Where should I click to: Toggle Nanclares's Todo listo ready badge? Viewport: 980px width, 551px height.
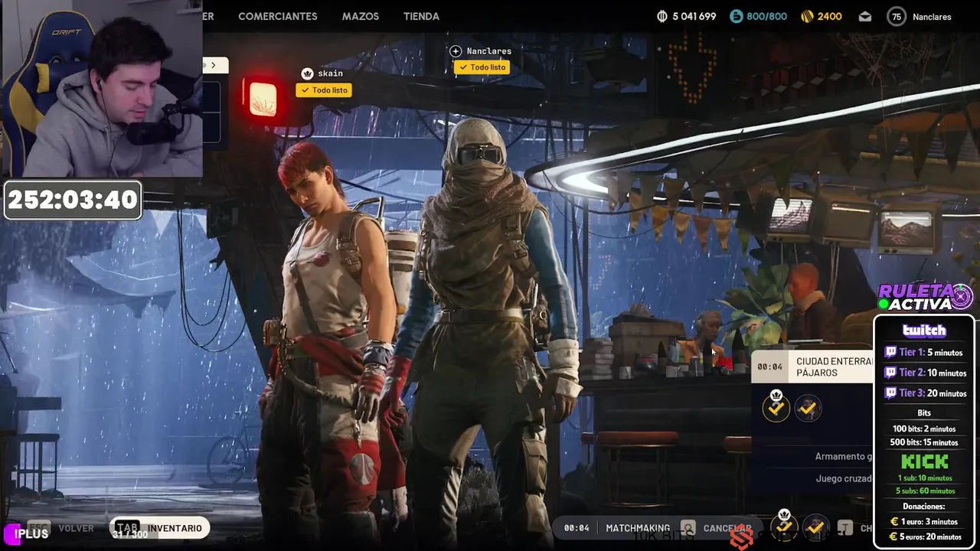point(482,67)
